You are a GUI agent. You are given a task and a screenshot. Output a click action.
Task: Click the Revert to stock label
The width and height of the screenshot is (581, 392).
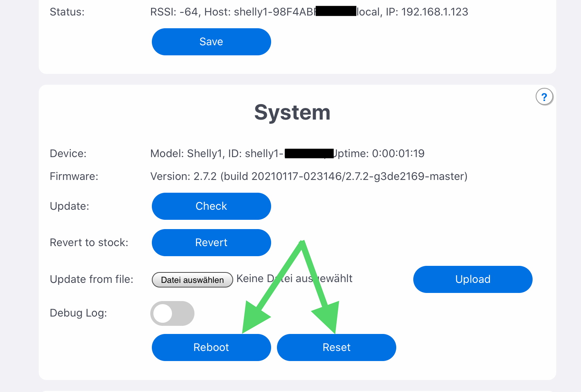(89, 243)
